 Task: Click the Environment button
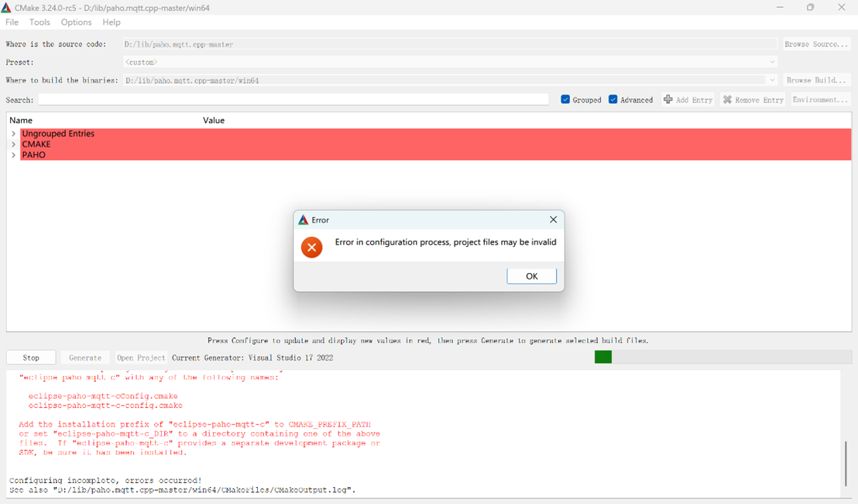820,100
